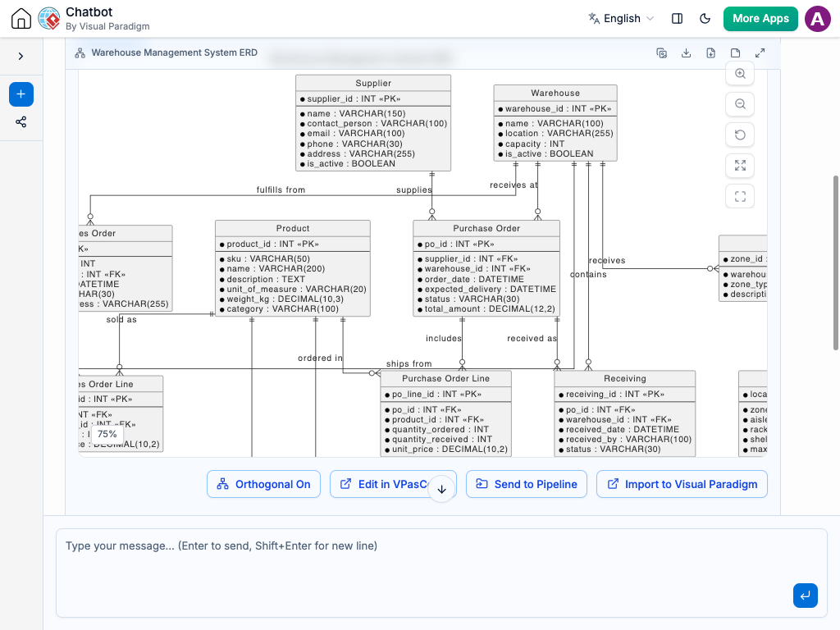Screen dimensions: 840x630
Task: Select the Purchase Order Line entity title
Action: pos(445,378)
